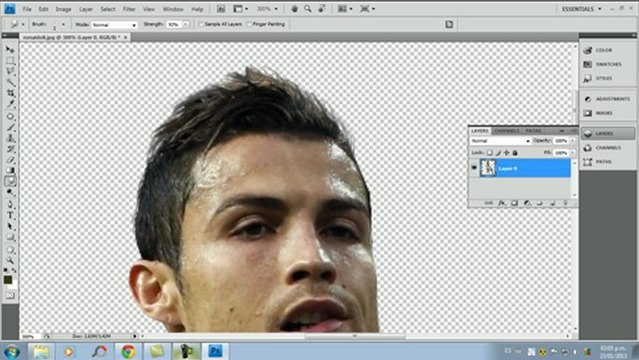639x360 pixels.
Task: Open the Screen Mode dropdown
Action: pyautogui.click(x=367, y=9)
